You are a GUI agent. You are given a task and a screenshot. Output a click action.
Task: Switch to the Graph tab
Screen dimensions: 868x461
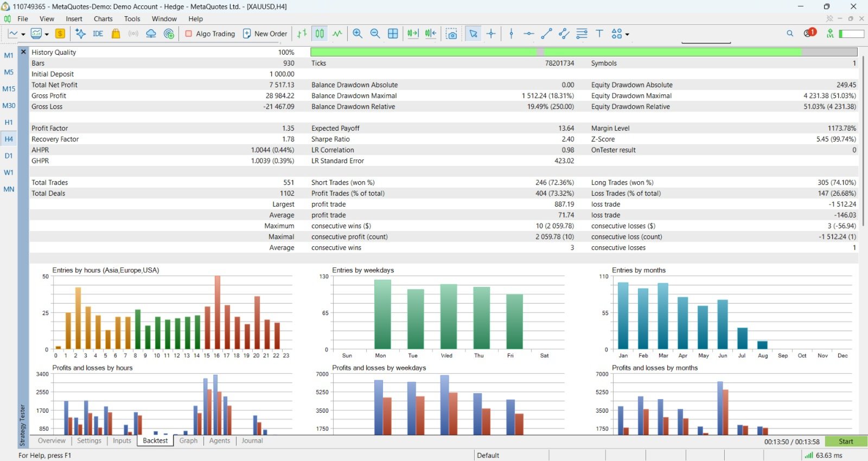click(188, 440)
